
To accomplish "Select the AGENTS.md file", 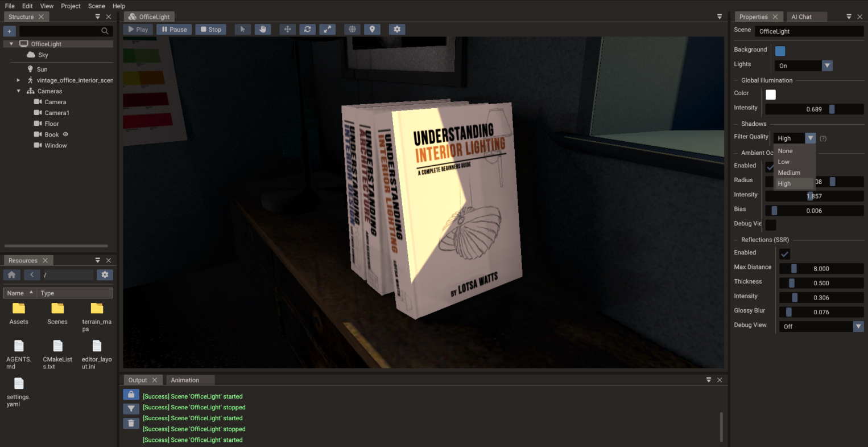I will tap(19, 354).
